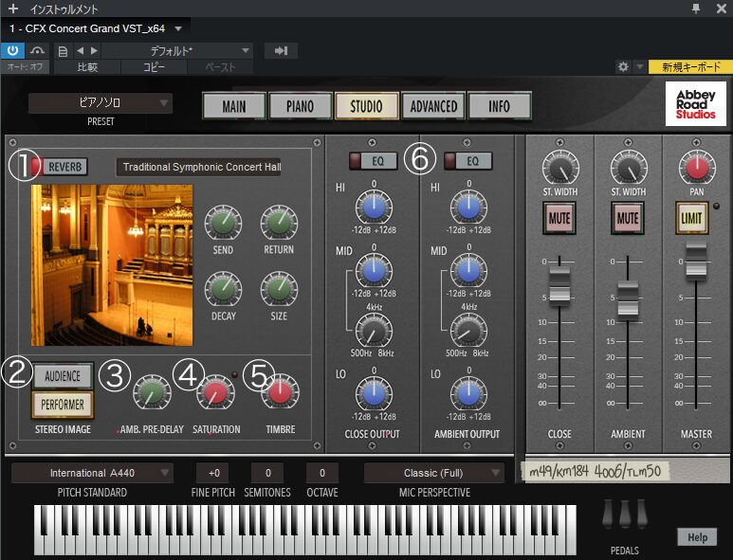Open Mic Perspective Classic (Full) dropdown
The width and height of the screenshot is (733, 560).
(433, 473)
